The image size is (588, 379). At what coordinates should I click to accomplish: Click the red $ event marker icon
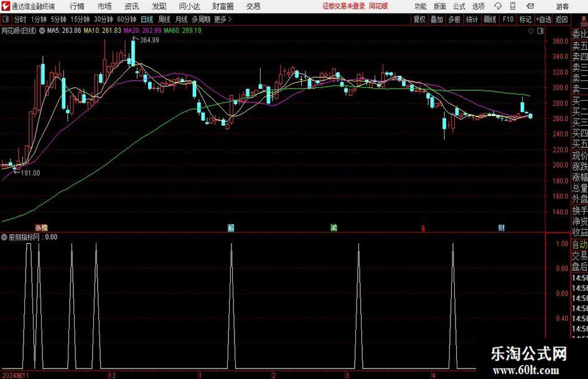click(423, 228)
